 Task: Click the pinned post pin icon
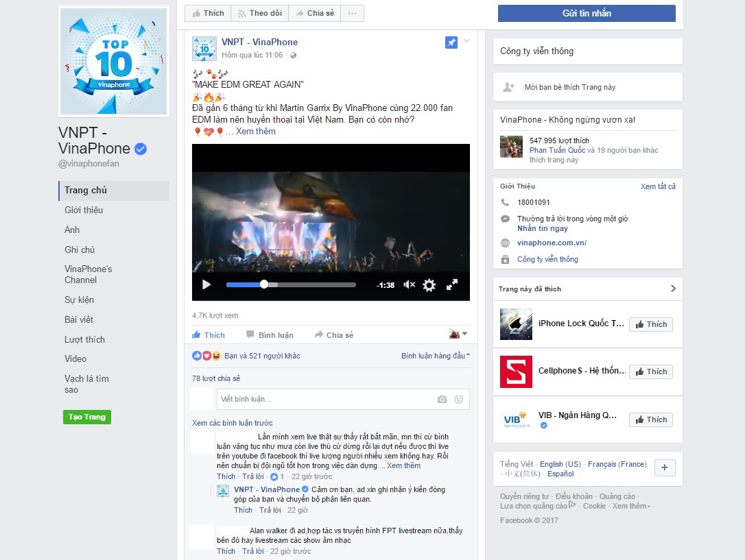[x=451, y=42]
